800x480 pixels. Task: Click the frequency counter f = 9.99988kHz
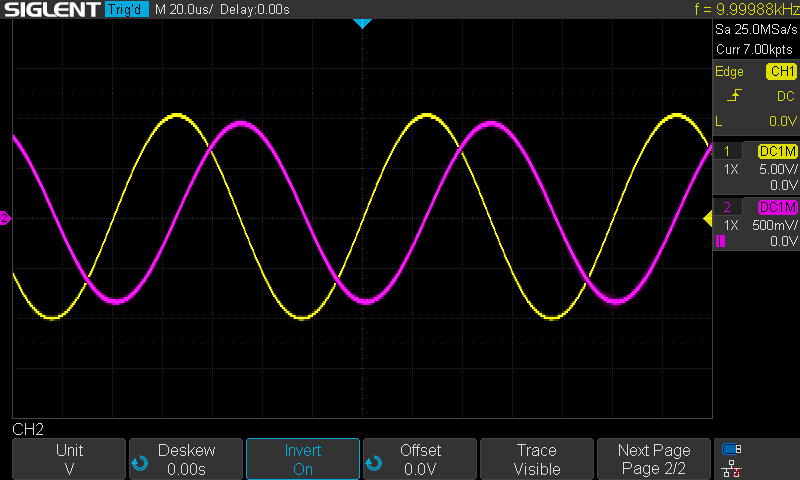746,9
